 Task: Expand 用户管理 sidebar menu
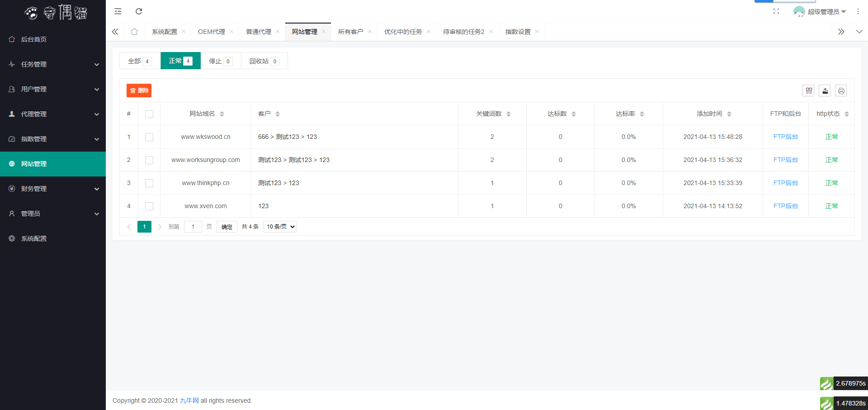pyautogui.click(x=53, y=89)
